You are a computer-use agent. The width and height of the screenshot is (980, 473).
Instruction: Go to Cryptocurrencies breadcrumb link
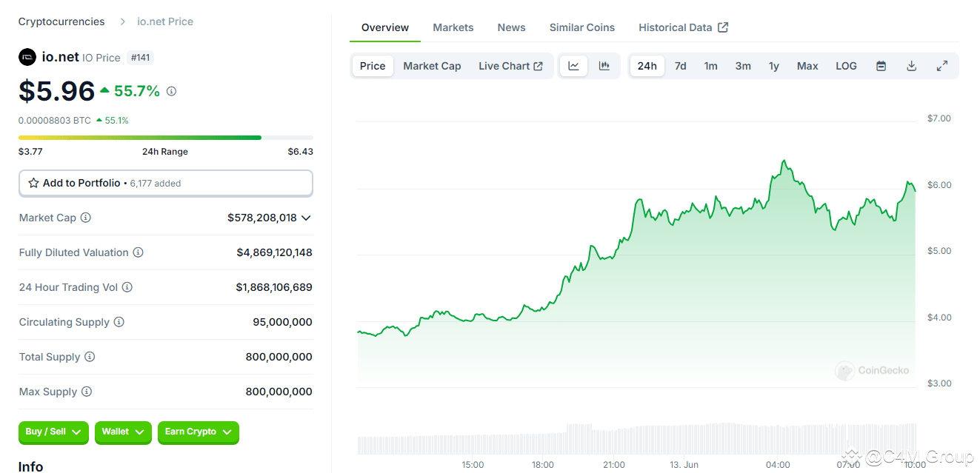tap(61, 21)
